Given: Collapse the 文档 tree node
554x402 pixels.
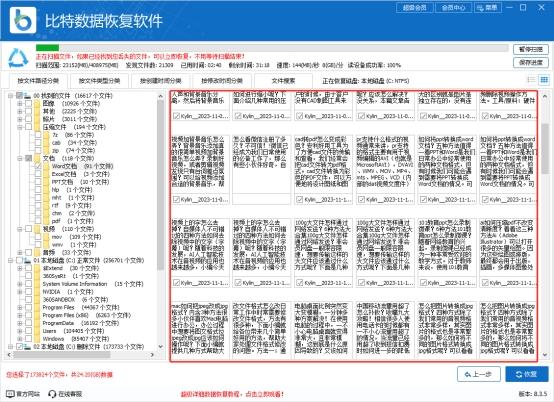Looking at the screenshot, I should [x=20, y=158].
